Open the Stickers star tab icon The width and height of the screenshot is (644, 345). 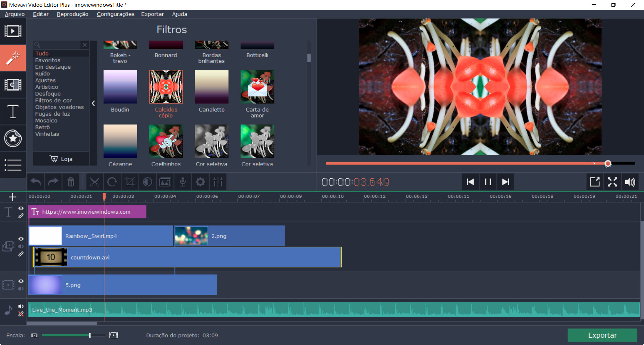pyautogui.click(x=13, y=138)
